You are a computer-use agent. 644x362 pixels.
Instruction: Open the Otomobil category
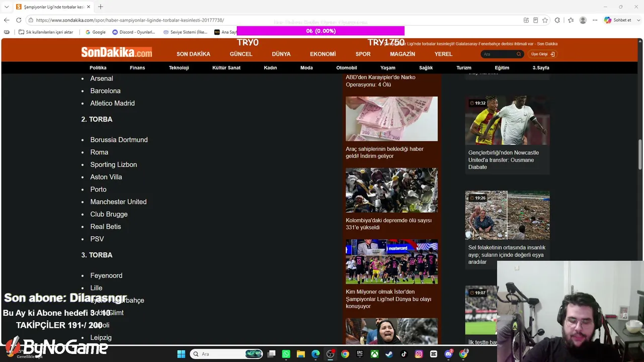point(347,68)
